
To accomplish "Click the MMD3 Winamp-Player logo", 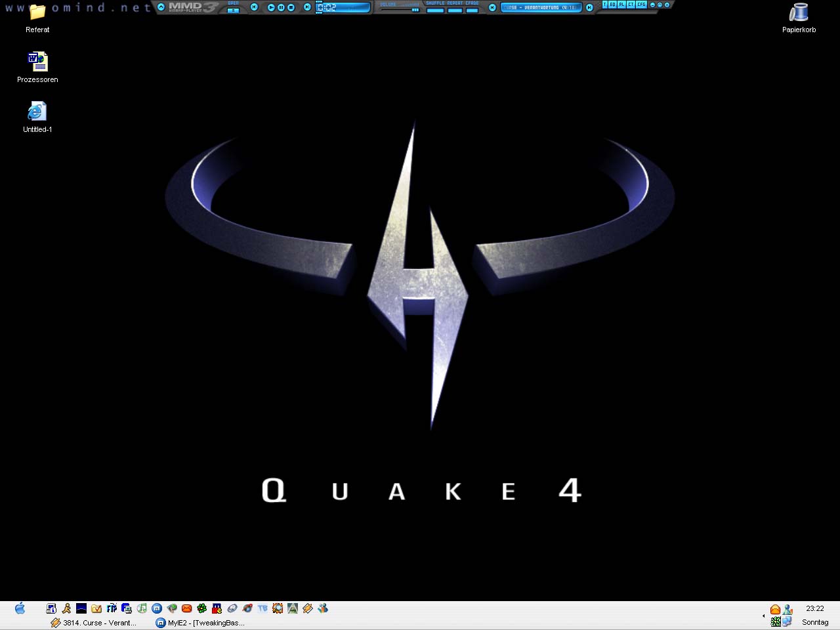I will coord(194,7).
